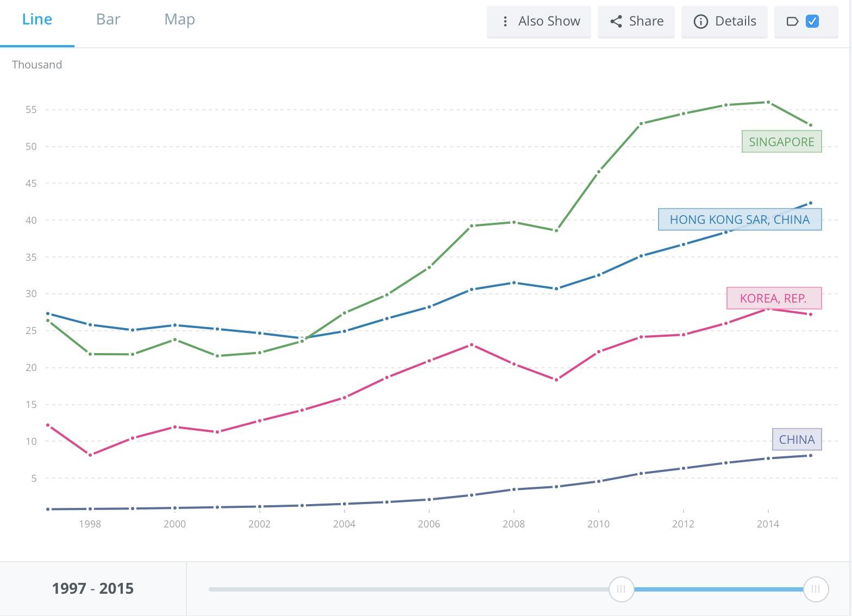Click the HONG KONG SAR, CHINA label
The height and width of the screenshot is (616, 852).
(740, 219)
